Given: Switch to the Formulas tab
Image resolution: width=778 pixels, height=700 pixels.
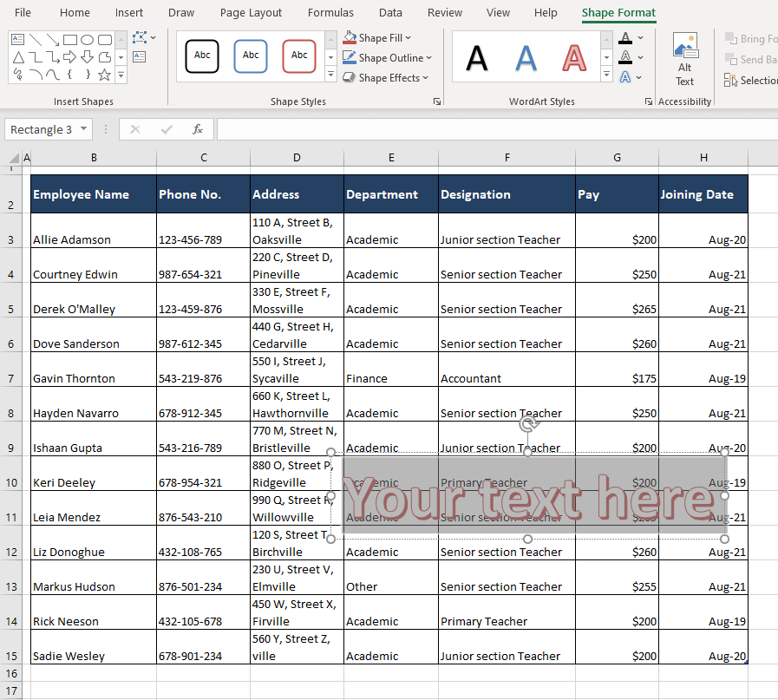Looking at the screenshot, I should (x=330, y=12).
